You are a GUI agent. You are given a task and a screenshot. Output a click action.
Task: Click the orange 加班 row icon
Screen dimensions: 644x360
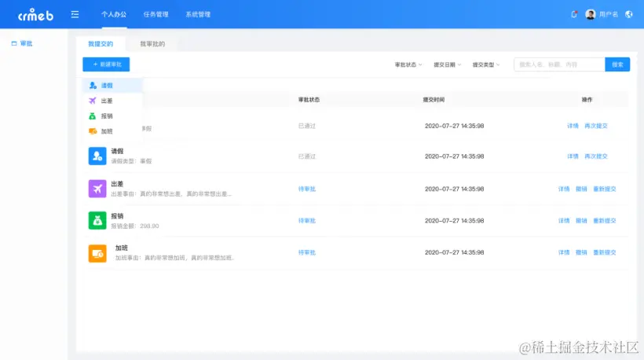pyautogui.click(x=97, y=253)
